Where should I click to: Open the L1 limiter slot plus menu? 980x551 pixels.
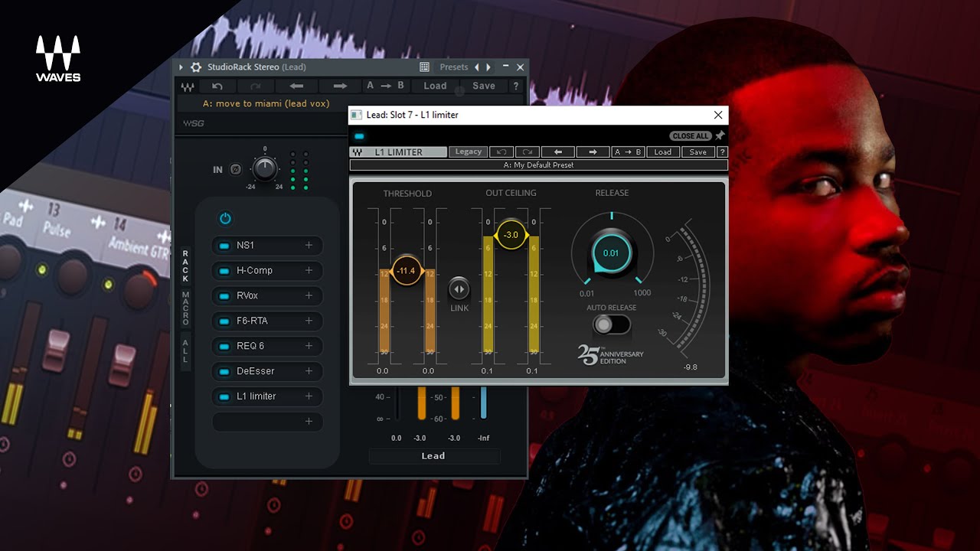(x=309, y=396)
